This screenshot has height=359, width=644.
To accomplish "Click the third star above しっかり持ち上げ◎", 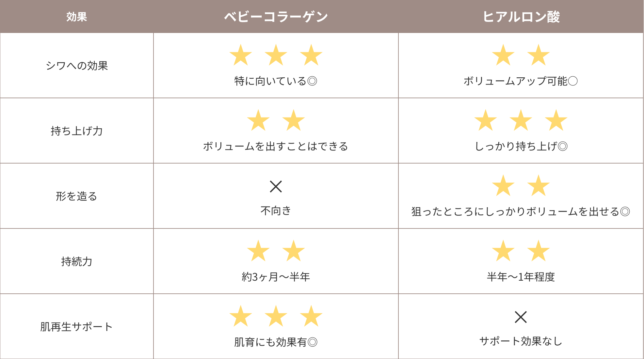I will (x=556, y=120).
